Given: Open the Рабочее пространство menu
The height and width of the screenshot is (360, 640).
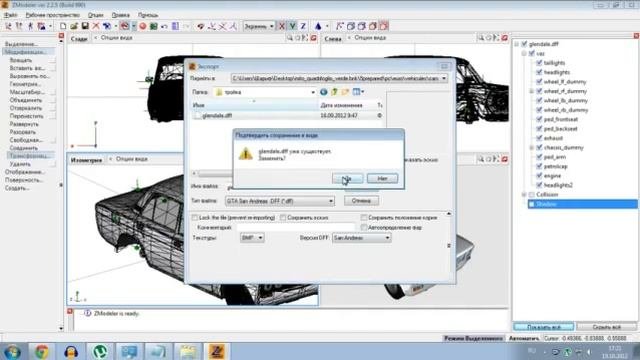Looking at the screenshot, I should (x=53, y=15).
